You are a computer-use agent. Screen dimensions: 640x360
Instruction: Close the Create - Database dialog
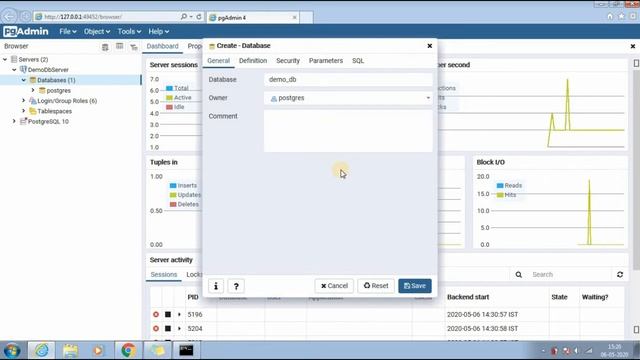429,46
